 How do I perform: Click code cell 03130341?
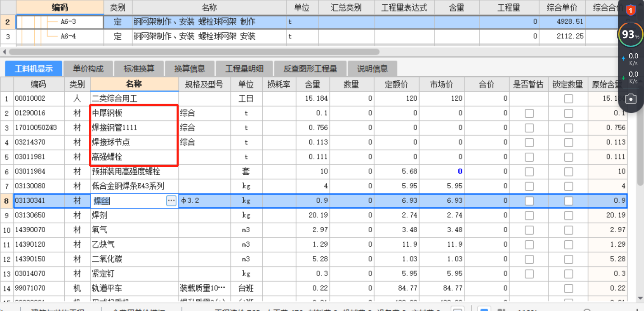coord(39,201)
